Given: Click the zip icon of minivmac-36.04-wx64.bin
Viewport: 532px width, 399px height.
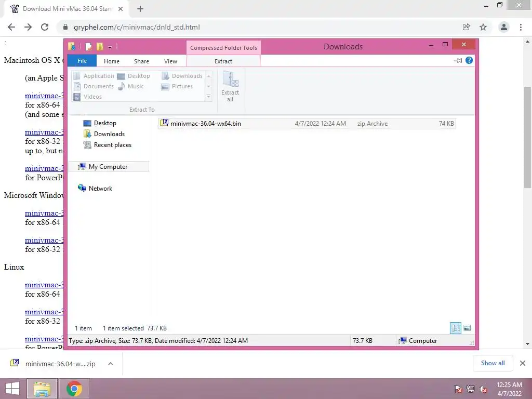Looking at the screenshot, I should click(164, 123).
